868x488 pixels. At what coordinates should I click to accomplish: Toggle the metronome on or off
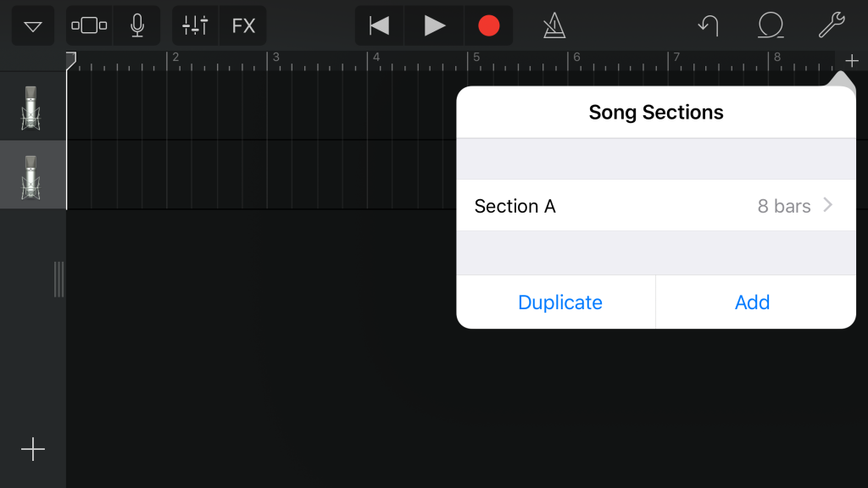[554, 26]
